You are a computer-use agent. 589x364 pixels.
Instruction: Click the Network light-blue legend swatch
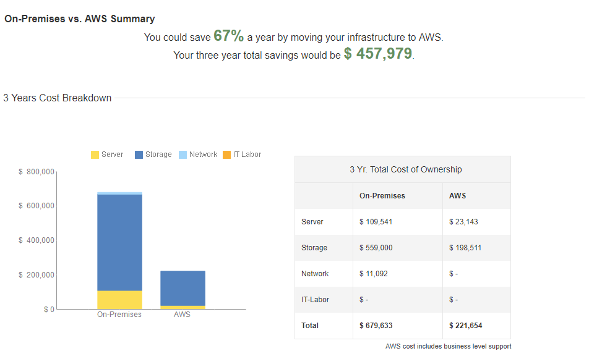(183, 154)
